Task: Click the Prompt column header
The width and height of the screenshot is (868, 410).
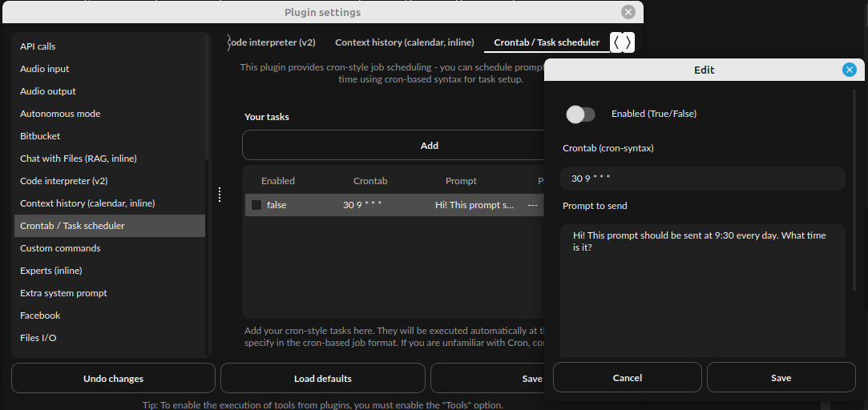Action: (x=461, y=181)
